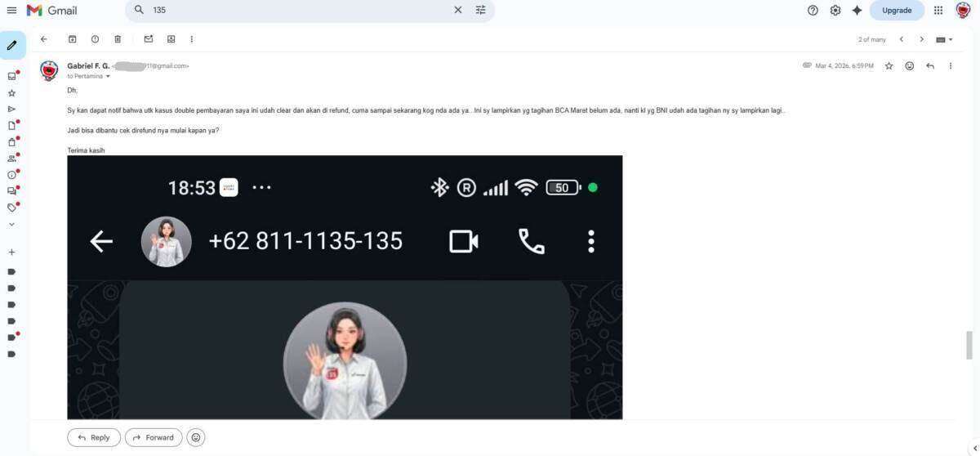Open Google apps grid launcher
The image size is (980, 456).
938,10
